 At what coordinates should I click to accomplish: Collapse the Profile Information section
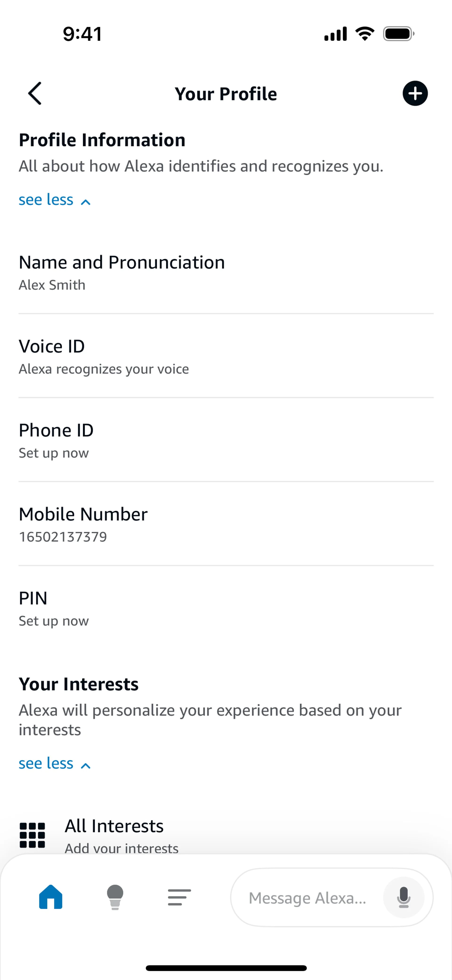point(54,200)
